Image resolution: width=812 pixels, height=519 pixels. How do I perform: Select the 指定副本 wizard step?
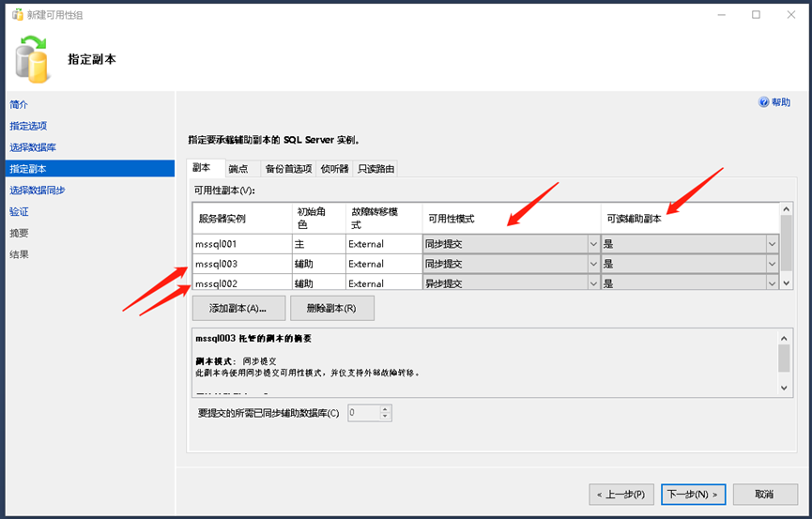tap(90, 169)
